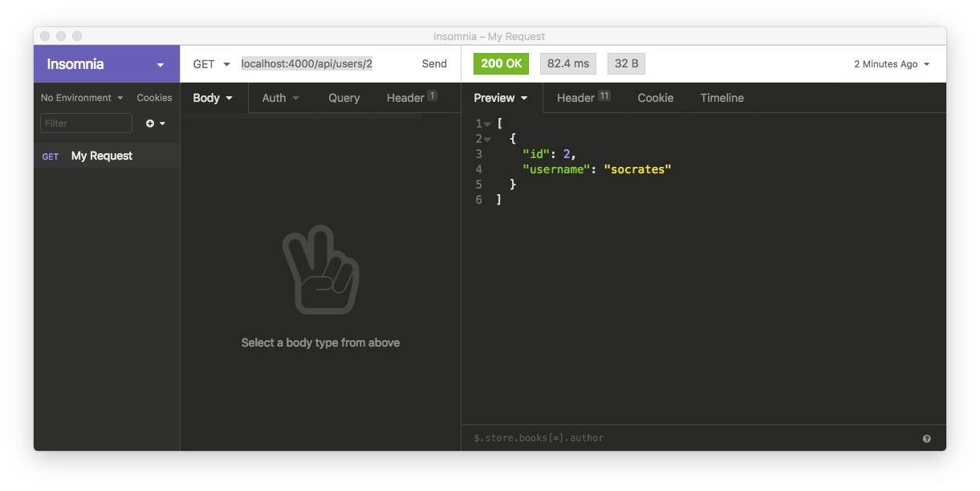The image size is (980, 491).
Task: Click the help icon in the filter bar
Action: (x=926, y=438)
